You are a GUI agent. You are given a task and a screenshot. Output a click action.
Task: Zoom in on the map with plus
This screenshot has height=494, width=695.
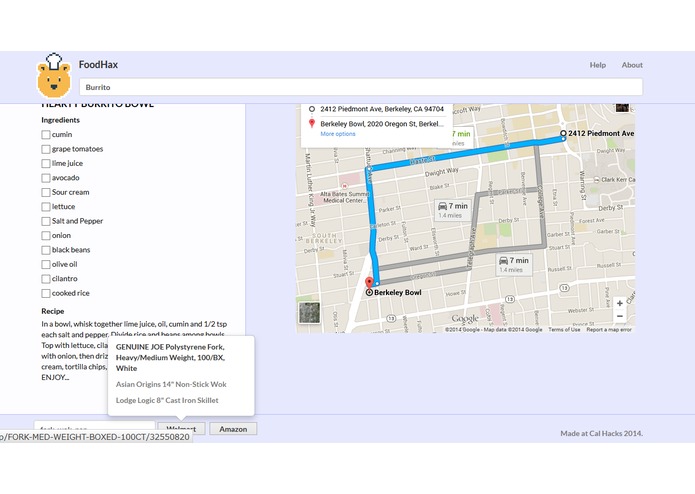[620, 303]
